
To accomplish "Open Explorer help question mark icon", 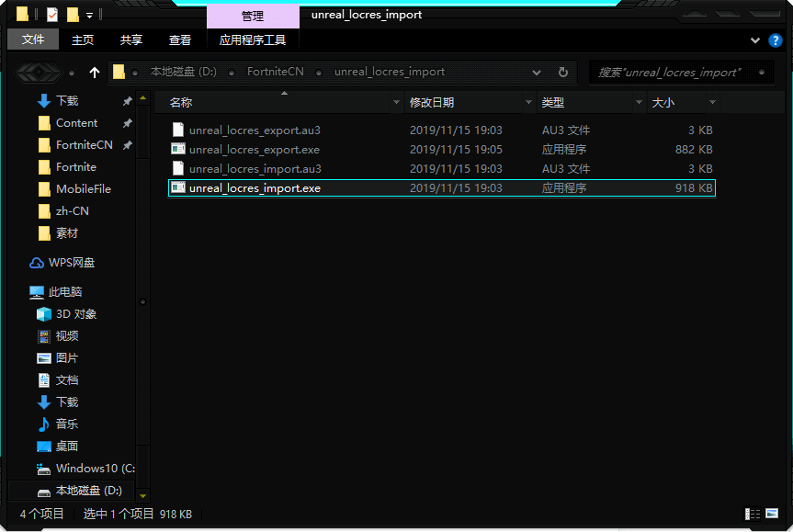I will tap(775, 40).
